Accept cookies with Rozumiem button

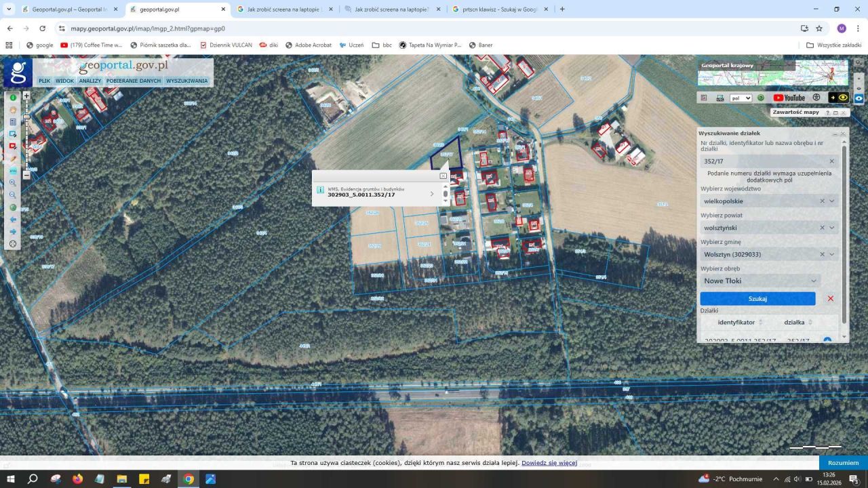(x=844, y=463)
